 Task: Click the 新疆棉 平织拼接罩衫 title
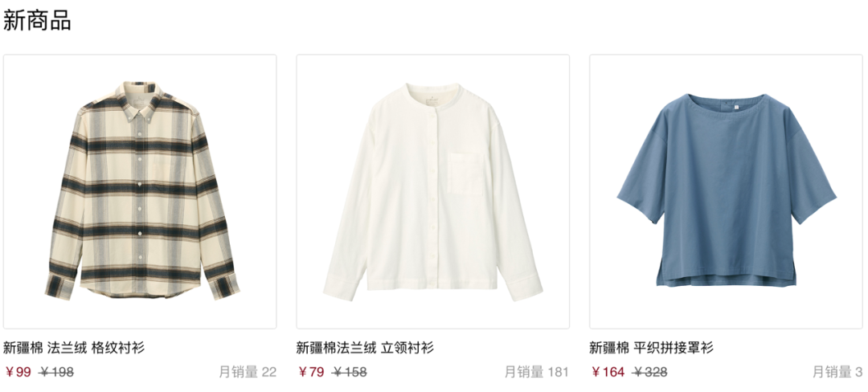[x=652, y=348]
